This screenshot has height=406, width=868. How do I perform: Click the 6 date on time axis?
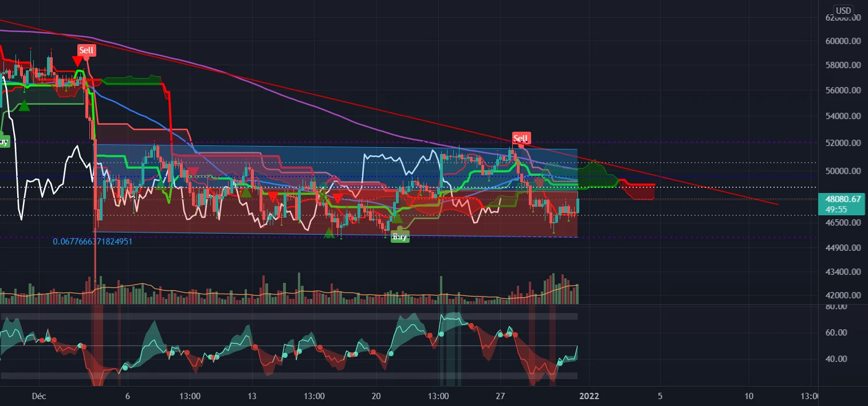coord(127,396)
